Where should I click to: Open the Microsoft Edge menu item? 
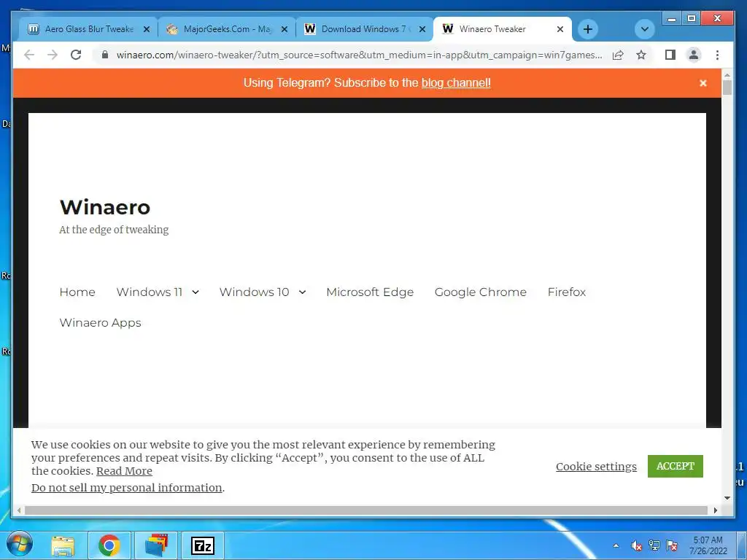coord(370,292)
